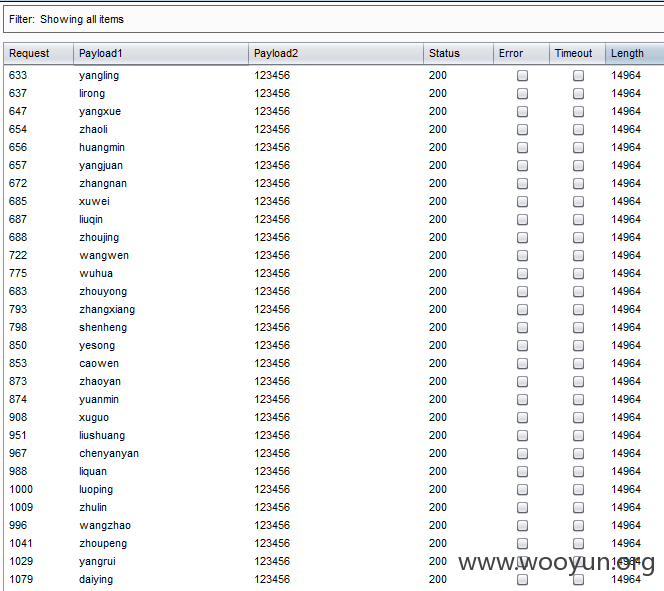Click Length 14964 in request 633 row

pos(626,75)
